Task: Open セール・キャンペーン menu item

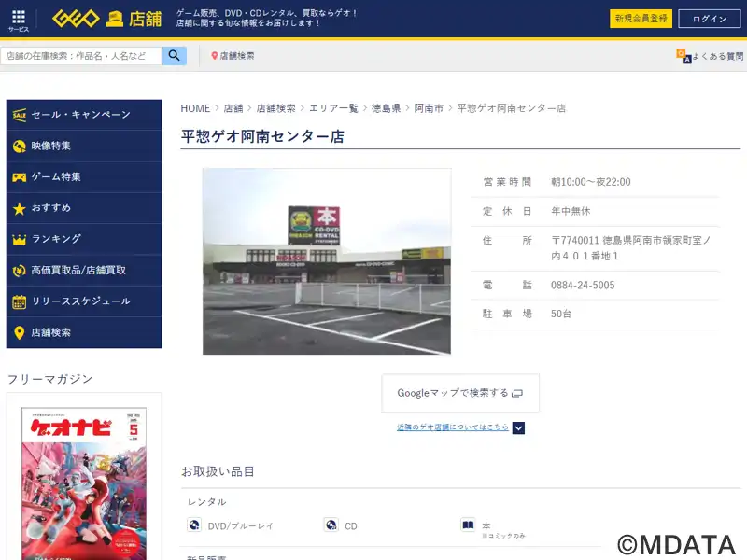Action: point(84,115)
